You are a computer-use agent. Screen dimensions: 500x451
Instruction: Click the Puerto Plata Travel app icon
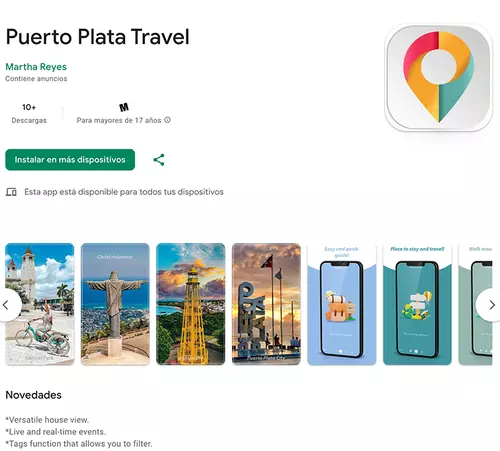click(x=438, y=78)
